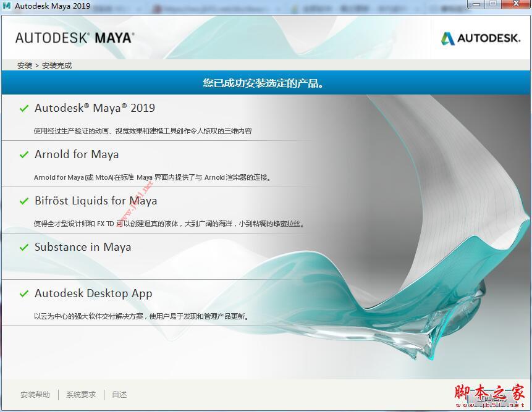Click the Autodesk logo in the header
Screen dimensions: 532x412
[481, 38]
